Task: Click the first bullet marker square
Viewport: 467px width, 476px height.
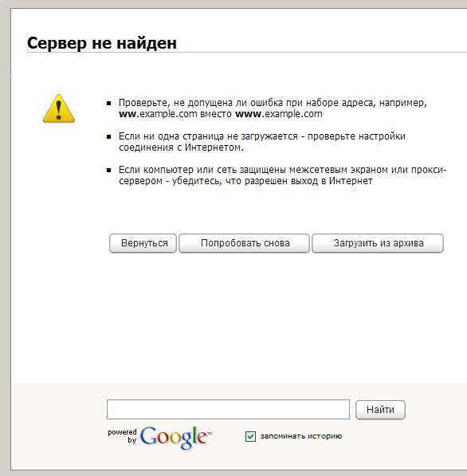Action: pos(108,104)
